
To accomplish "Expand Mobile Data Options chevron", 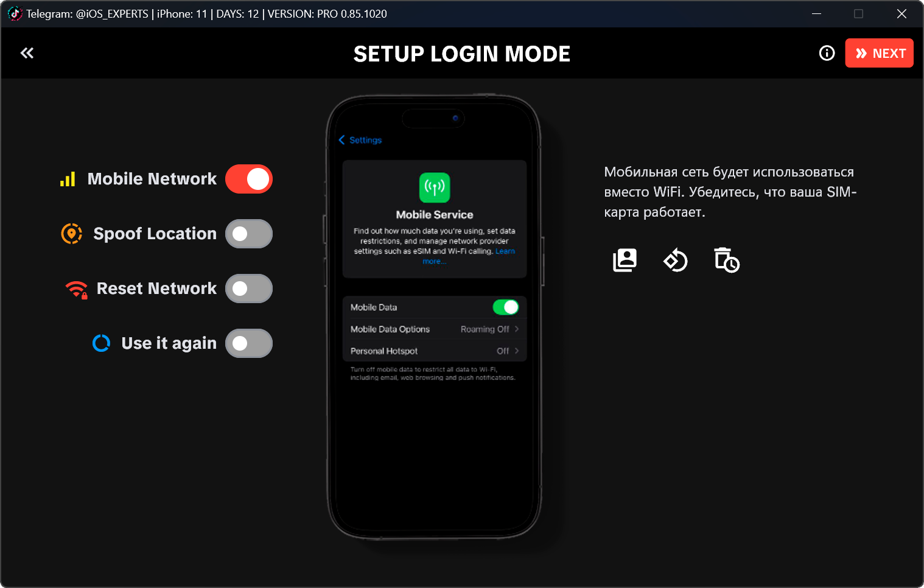I will [517, 329].
